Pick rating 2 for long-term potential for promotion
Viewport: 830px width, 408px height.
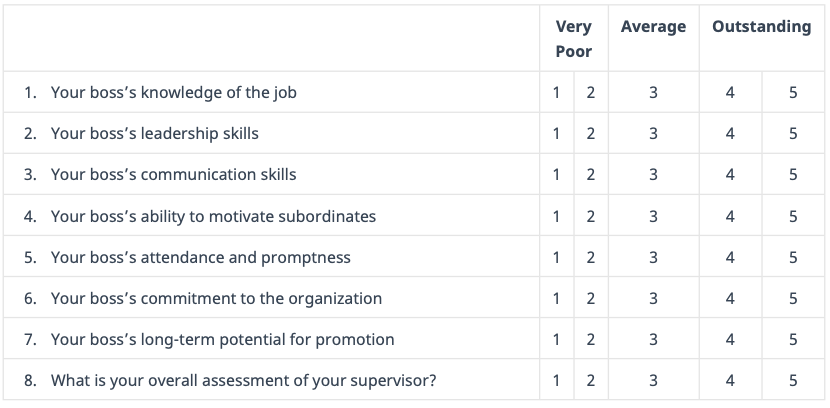click(x=590, y=339)
